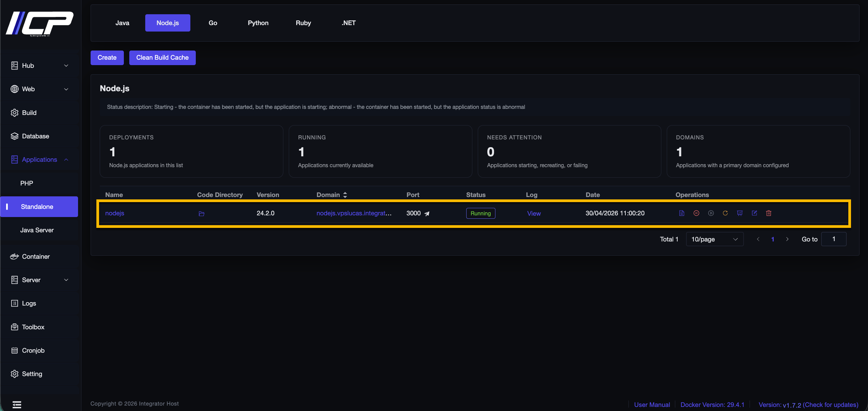Open the 10/page size dropdown
This screenshot has height=411, width=868.
[x=715, y=239]
